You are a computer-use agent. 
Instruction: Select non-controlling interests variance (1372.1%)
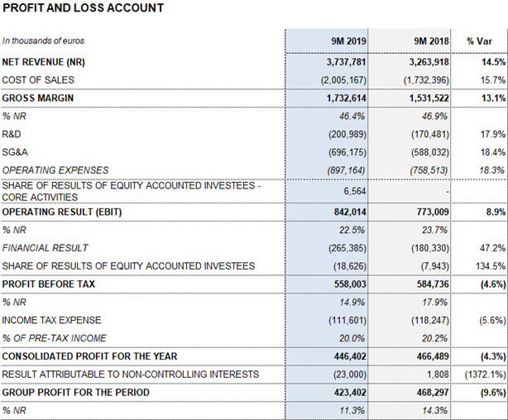pos(485,375)
